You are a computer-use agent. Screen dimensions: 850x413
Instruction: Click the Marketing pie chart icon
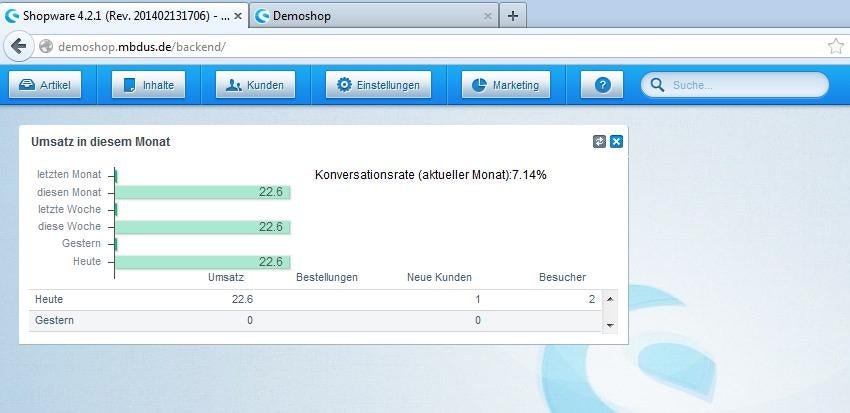point(479,85)
